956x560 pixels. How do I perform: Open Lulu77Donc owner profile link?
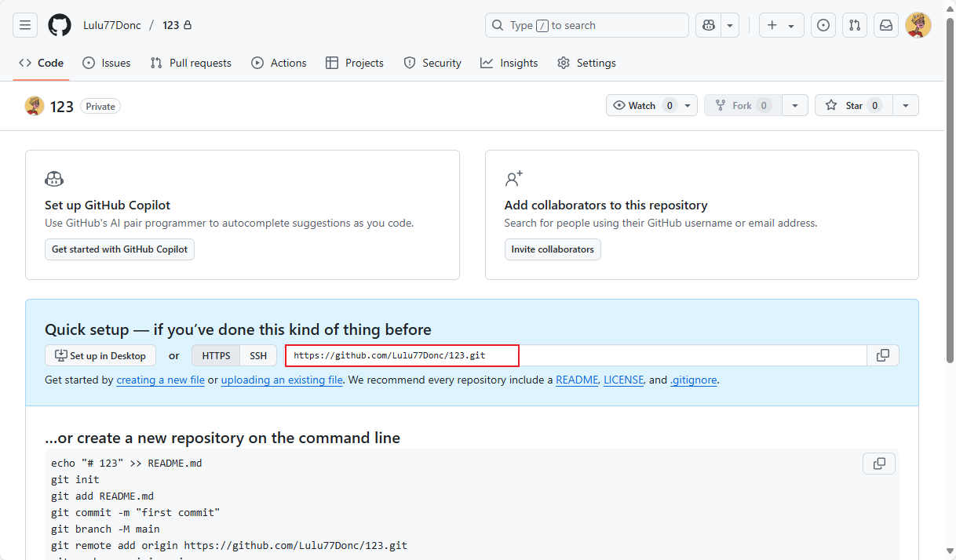coord(112,25)
